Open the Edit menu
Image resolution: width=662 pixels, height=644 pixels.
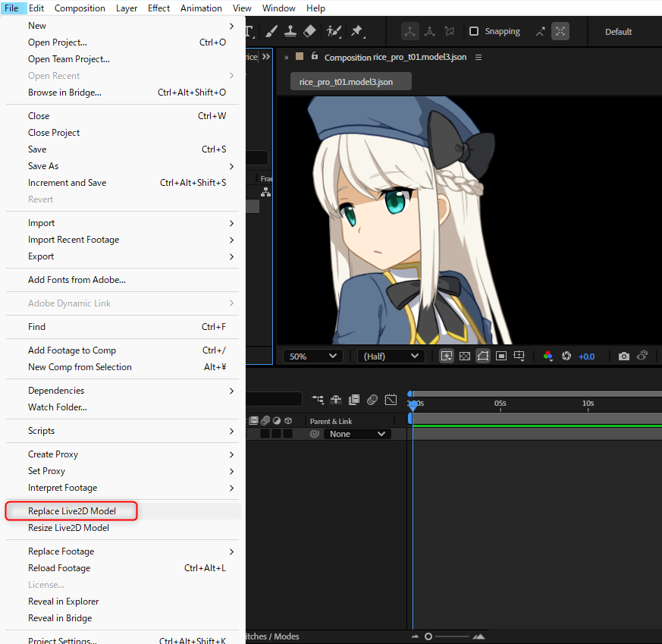(x=36, y=8)
